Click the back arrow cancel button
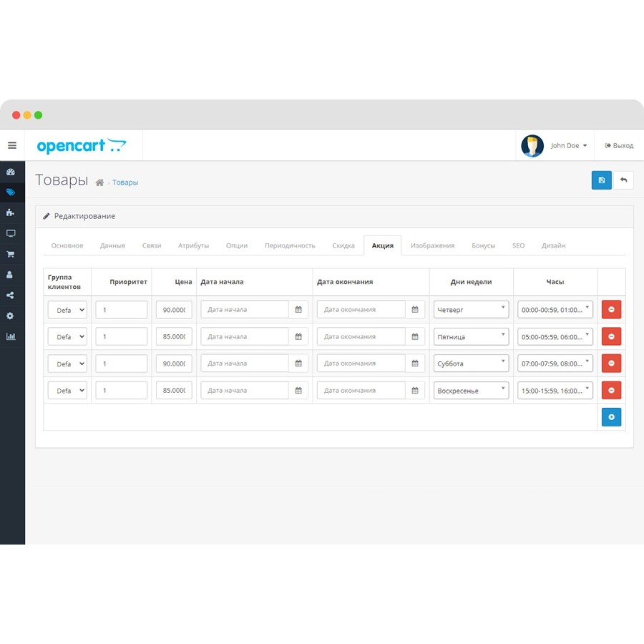 tap(623, 180)
